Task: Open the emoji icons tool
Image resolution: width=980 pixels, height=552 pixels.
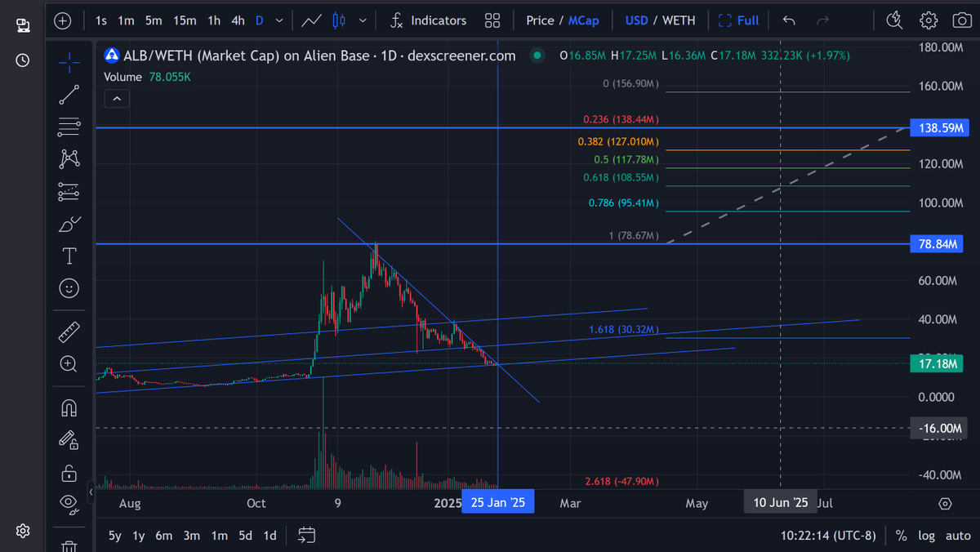Action: (69, 288)
